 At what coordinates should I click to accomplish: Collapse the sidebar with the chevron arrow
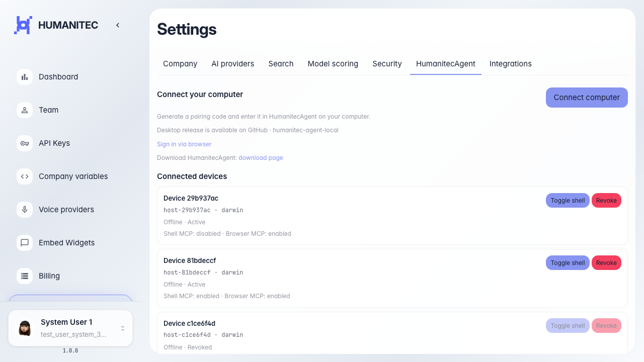(118, 25)
